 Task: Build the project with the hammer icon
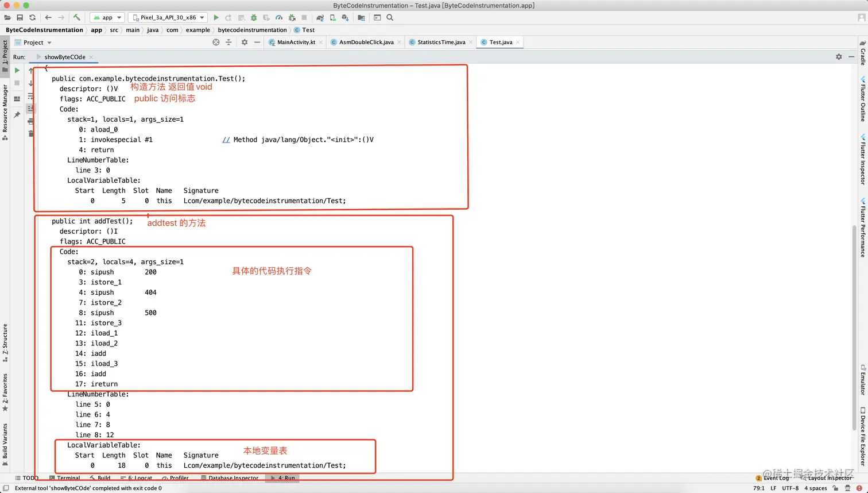click(77, 18)
